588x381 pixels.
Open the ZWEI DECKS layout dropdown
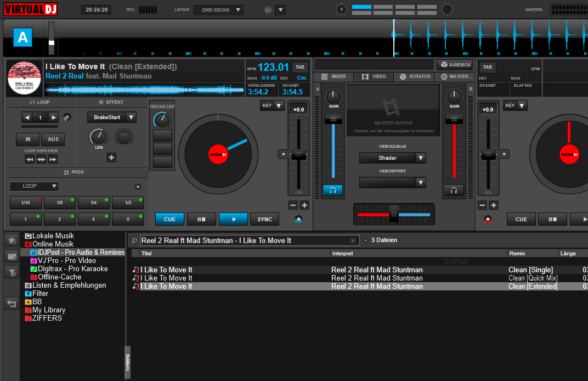219,10
